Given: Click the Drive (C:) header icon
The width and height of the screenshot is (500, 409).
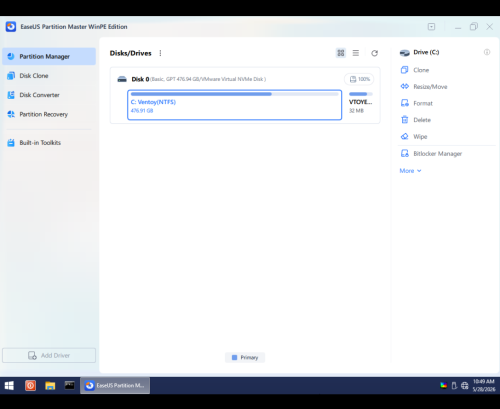Looking at the screenshot, I should click(x=405, y=53).
